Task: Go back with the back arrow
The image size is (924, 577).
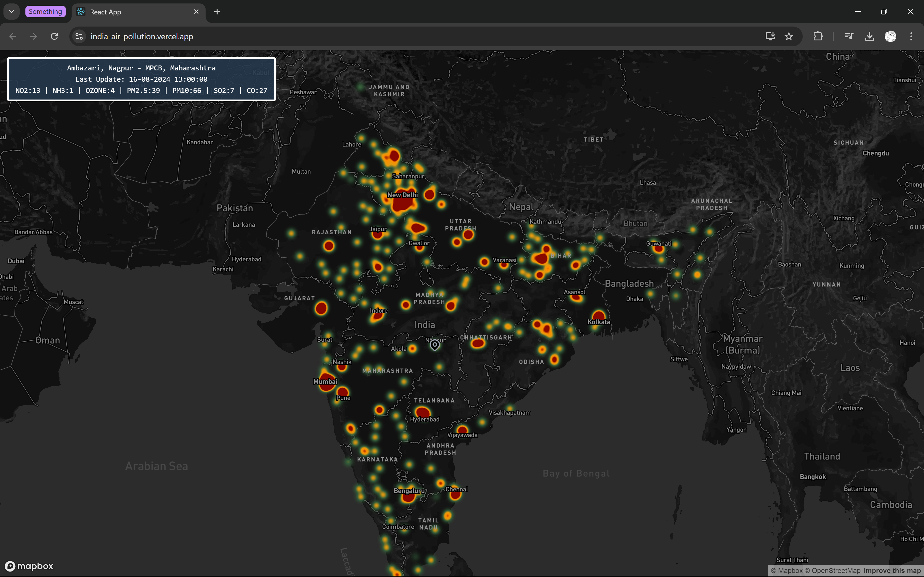Action: [13, 36]
